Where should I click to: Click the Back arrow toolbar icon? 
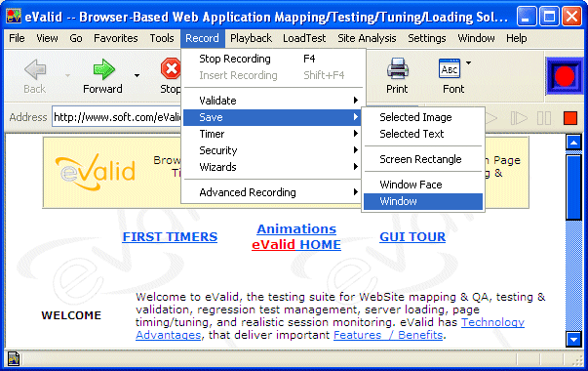pyautogui.click(x=35, y=69)
